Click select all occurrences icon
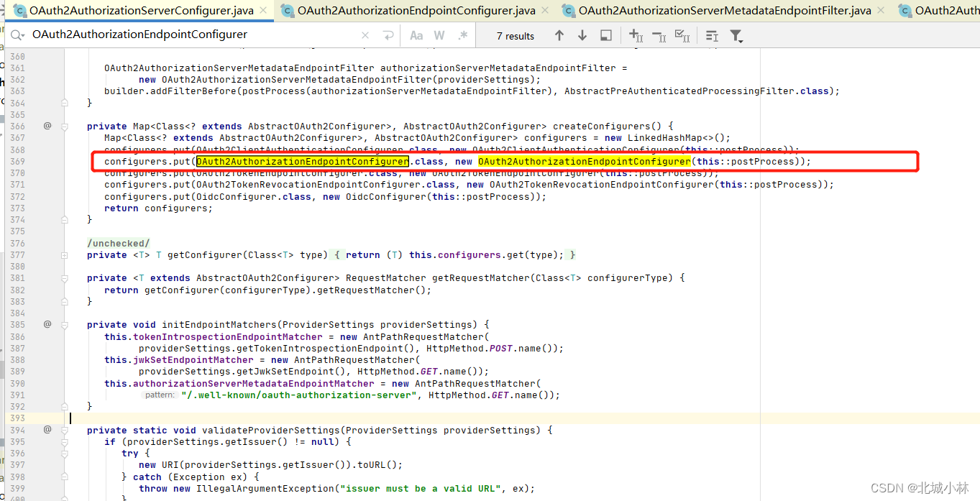The height and width of the screenshot is (501, 980). tap(682, 35)
